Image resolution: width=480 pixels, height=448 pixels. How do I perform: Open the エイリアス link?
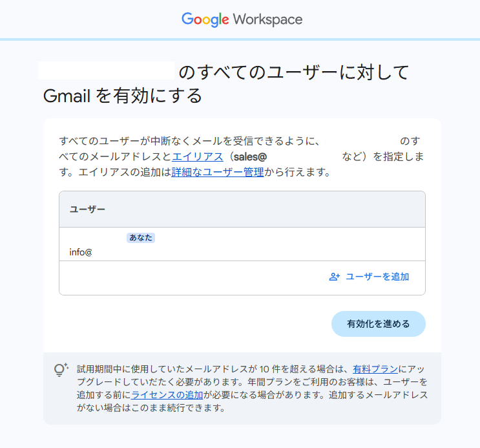tap(197, 156)
